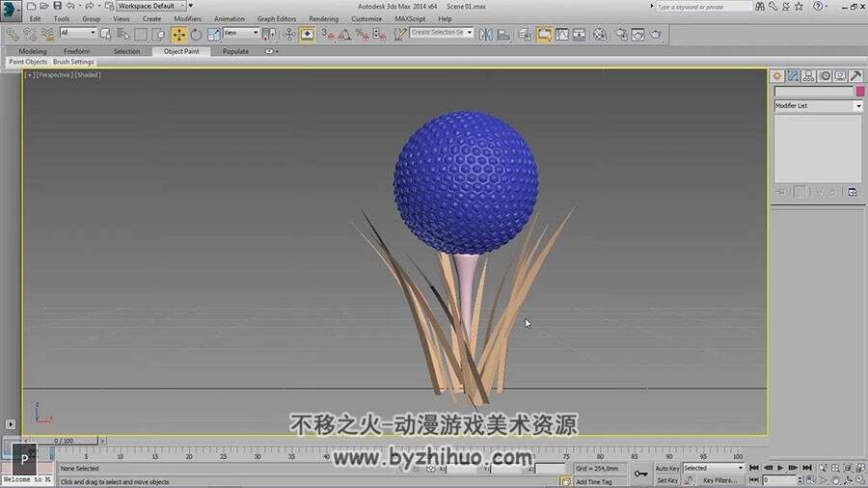Image resolution: width=868 pixels, height=488 pixels.
Task: Undo the last scene operation
Action: (x=70, y=6)
